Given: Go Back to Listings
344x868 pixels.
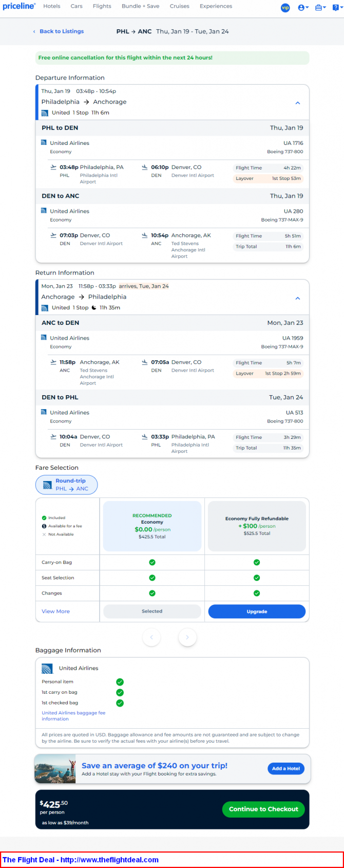Looking at the screenshot, I should (x=59, y=31).
